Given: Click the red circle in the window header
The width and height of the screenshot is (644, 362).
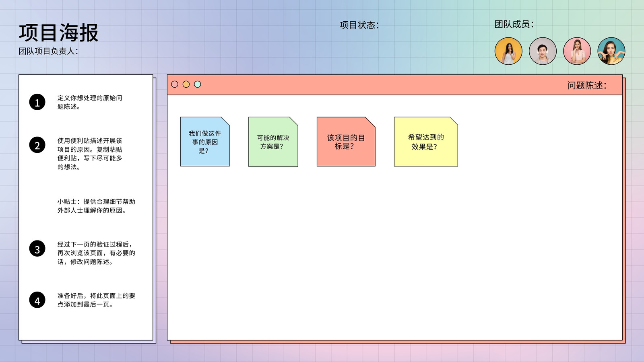Looking at the screenshot, I should click(175, 84).
